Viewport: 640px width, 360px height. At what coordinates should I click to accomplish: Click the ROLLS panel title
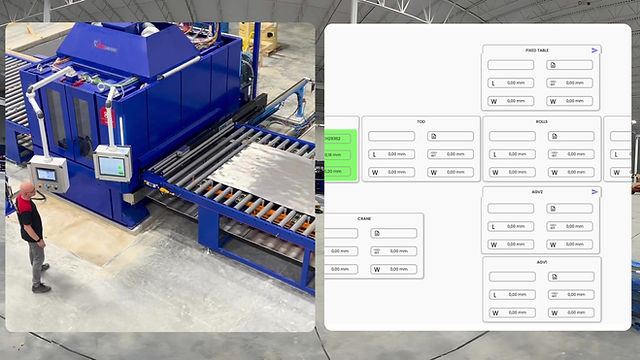542,122
